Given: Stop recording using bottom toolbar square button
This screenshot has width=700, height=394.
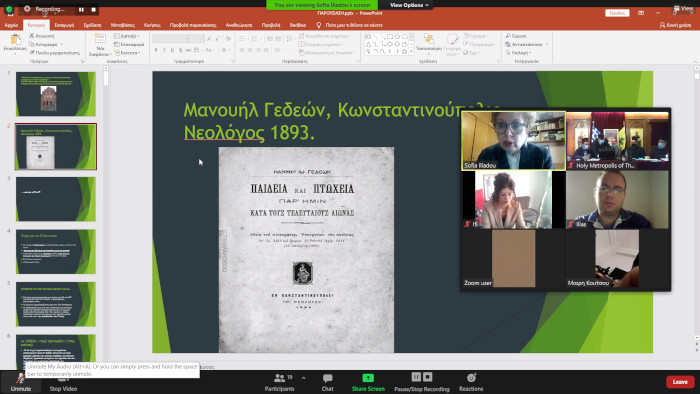Looking at the screenshot, I should 428,377.
